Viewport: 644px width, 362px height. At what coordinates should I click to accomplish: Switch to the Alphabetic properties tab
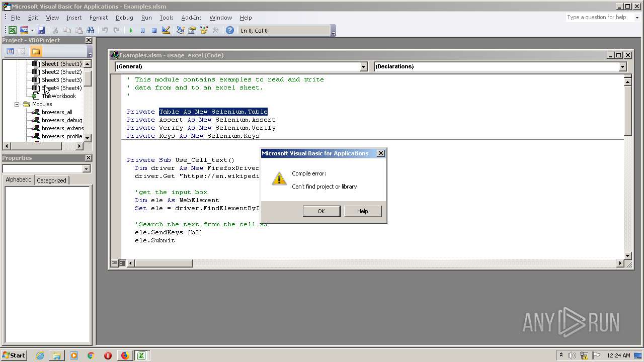(x=19, y=179)
